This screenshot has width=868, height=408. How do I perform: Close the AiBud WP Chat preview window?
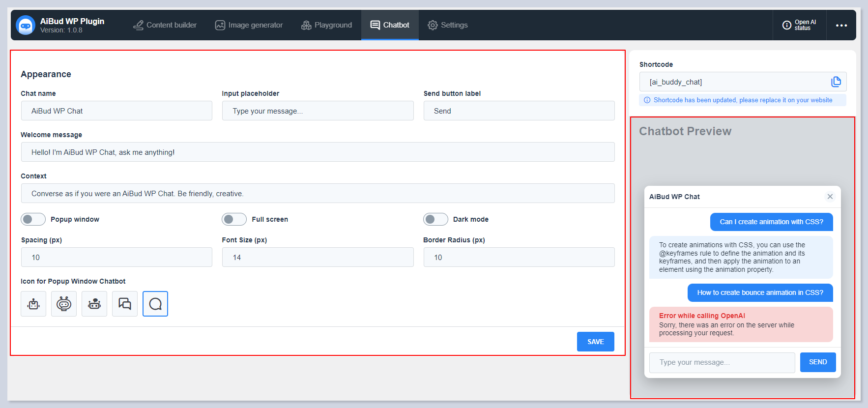(830, 197)
